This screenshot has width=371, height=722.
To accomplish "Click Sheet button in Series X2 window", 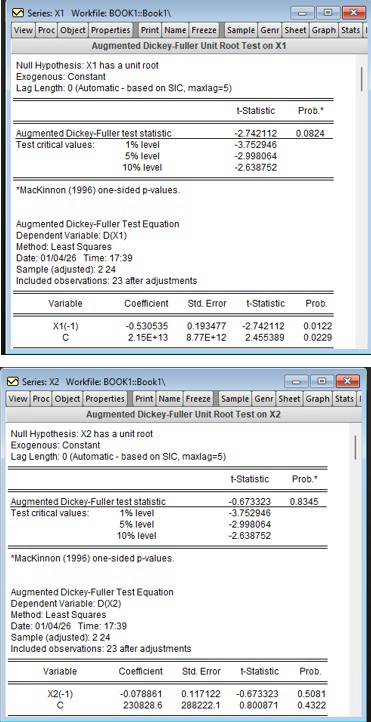I will 290,399.
